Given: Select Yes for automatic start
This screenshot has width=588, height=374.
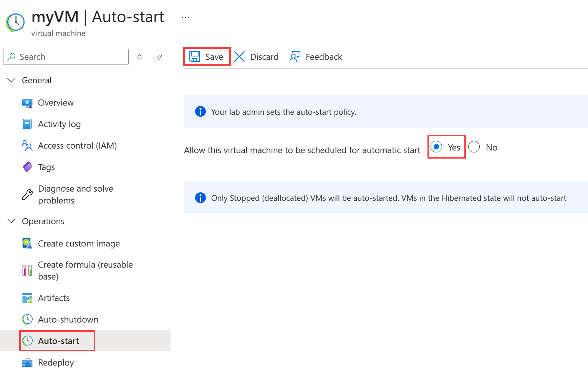Looking at the screenshot, I should click(436, 147).
